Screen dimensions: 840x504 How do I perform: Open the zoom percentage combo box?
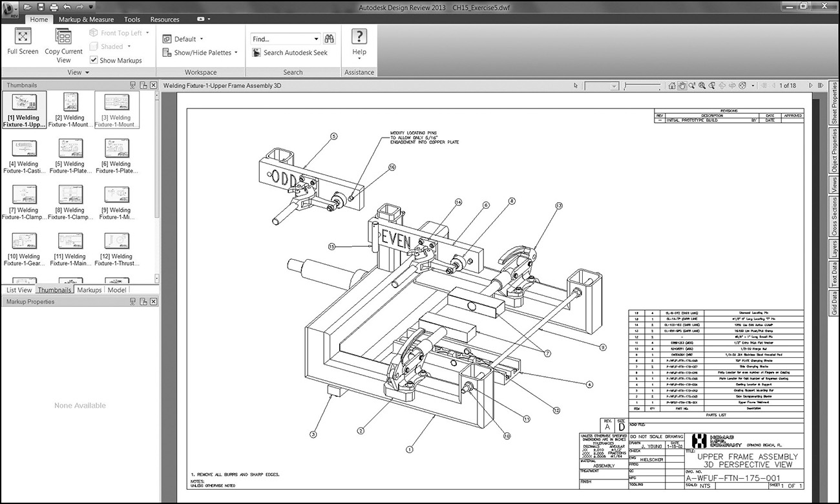coord(601,85)
